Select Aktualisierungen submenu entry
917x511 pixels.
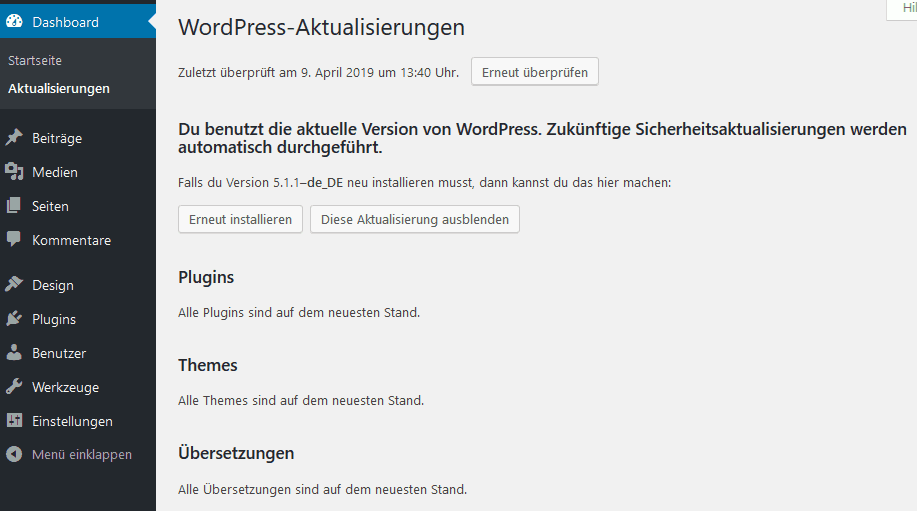59,88
